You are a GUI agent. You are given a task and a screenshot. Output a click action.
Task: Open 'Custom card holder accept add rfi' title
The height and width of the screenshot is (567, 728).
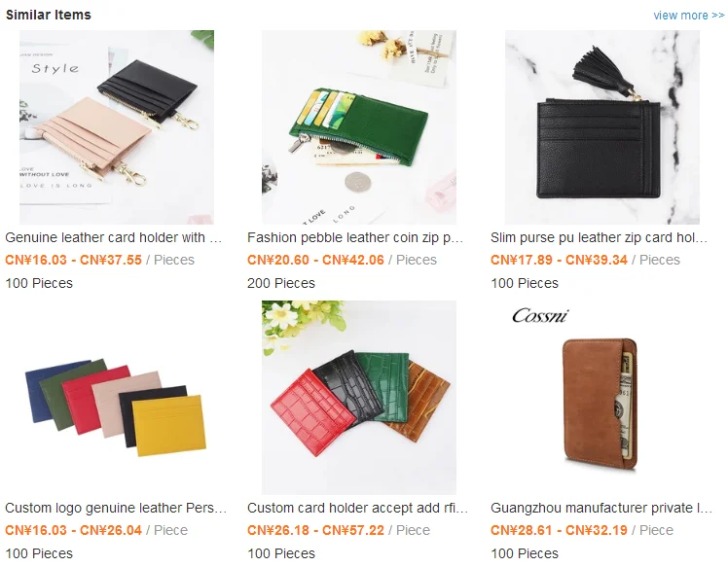click(x=357, y=508)
